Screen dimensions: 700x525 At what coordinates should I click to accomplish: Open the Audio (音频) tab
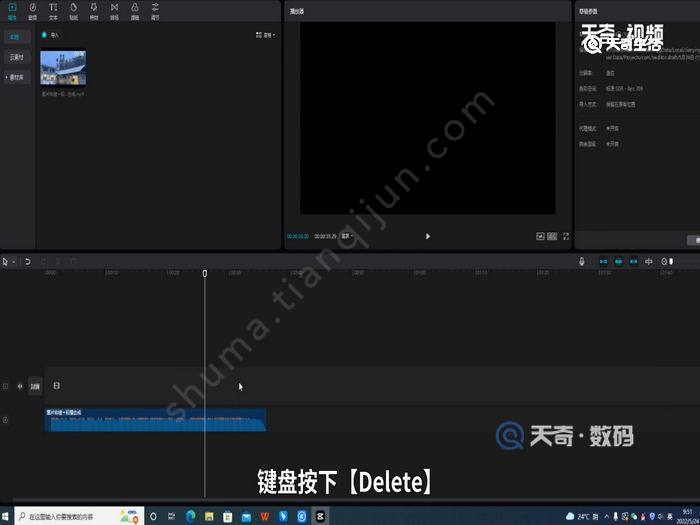pyautogui.click(x=33, y=11)
